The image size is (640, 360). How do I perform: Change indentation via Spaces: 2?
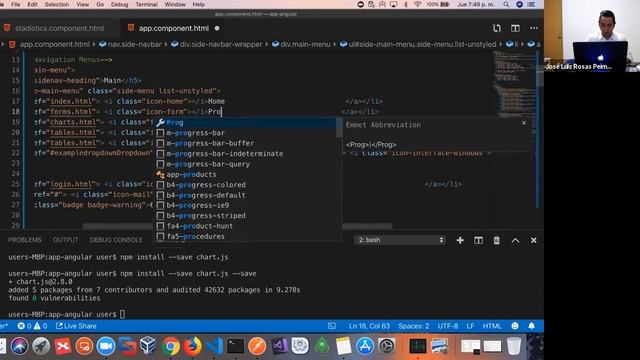[413, 326]
